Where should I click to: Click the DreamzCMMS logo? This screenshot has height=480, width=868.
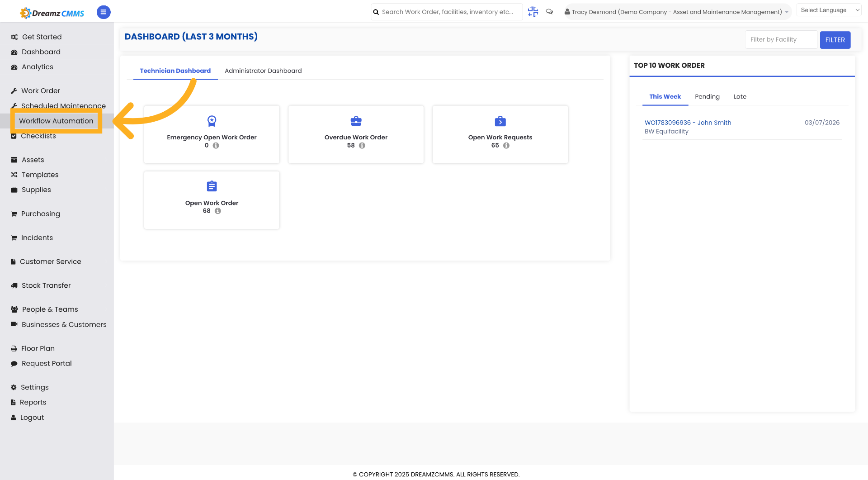(x=52, y=13)
